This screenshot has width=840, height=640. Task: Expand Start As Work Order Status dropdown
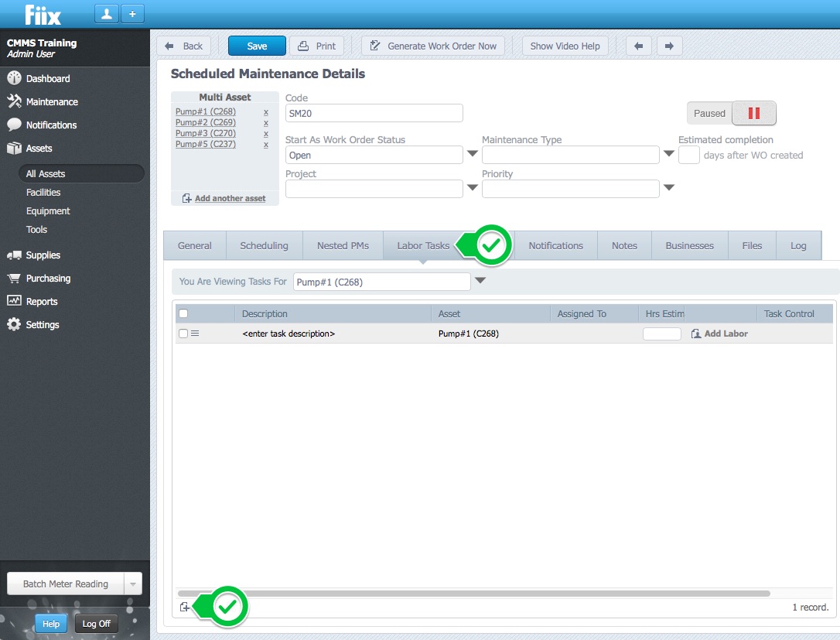[x=472, y=154]
